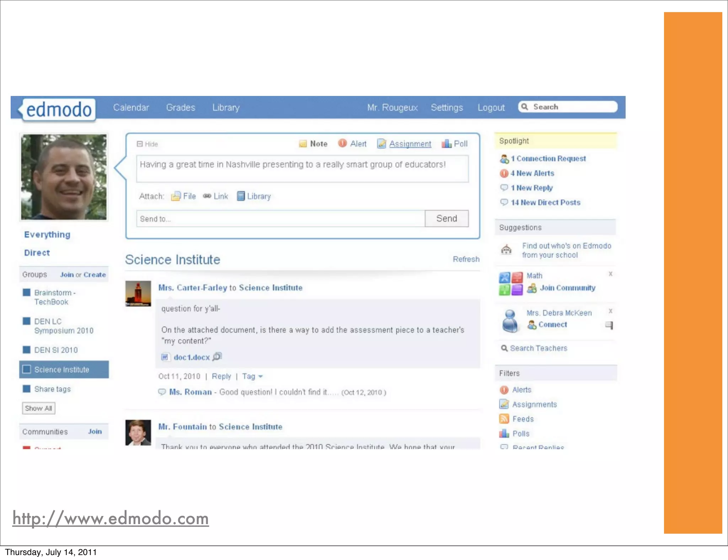Dismiss the Mrs. Debra McKeen suggestion
This screenshot has width=728, height=560.
click(610, 311)
